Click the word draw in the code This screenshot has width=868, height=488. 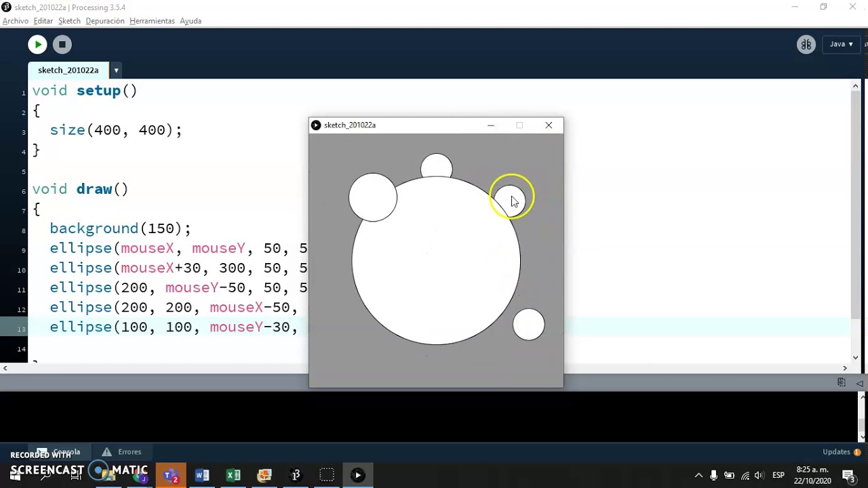tap(94, 189)
